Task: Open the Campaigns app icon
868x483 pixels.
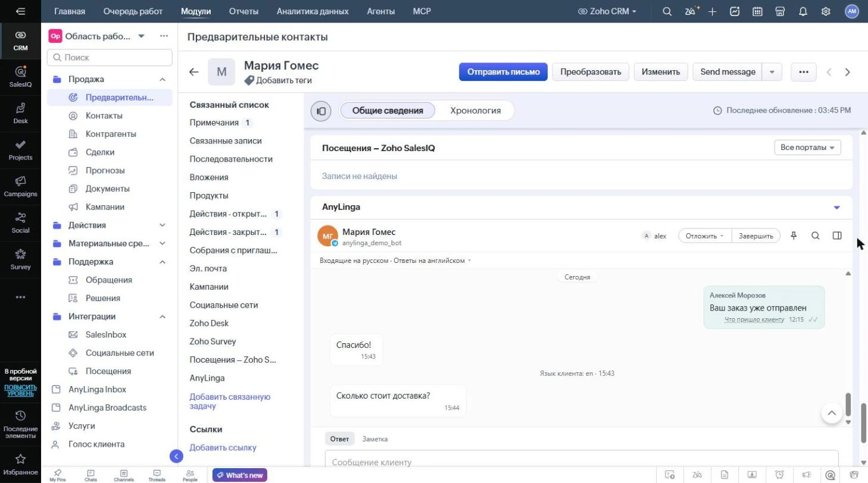Action: pyautogui.click(x=20, y=186)
